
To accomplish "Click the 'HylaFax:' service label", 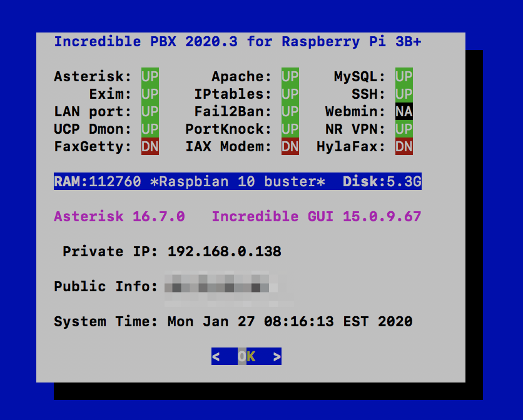I will point(351,147).
